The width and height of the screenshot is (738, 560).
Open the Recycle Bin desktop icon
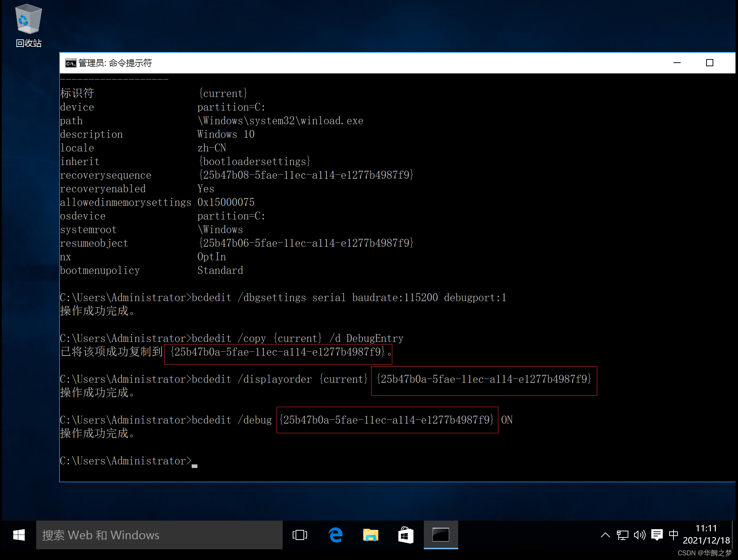click(29, 26)
